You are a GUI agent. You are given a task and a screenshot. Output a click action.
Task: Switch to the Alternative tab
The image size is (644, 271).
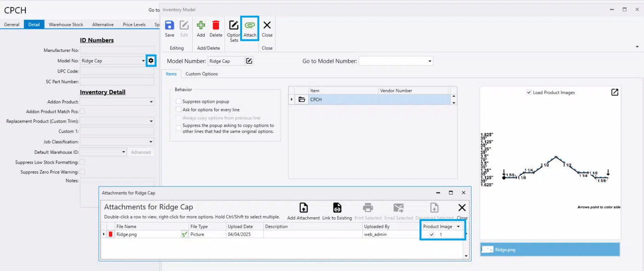pyautogui.click(x=103, y=24)
